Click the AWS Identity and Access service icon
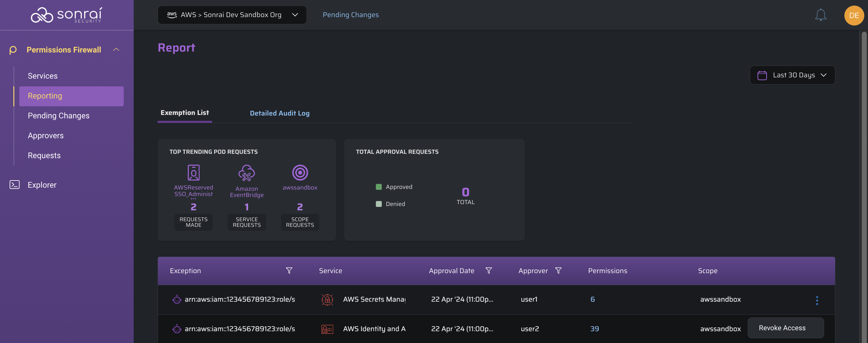This screenshot has width=868, height=343. (x=327, y=329)
